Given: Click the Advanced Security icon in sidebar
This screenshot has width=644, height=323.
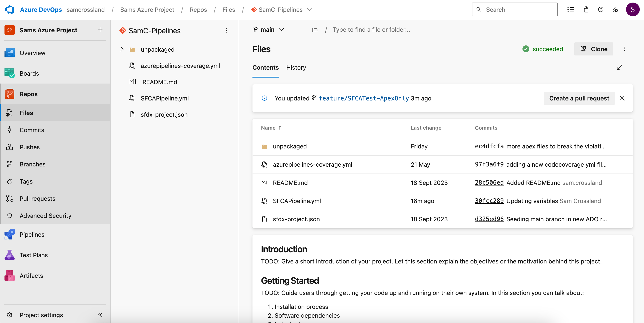Looking at the screenshot, I should 10,215.
